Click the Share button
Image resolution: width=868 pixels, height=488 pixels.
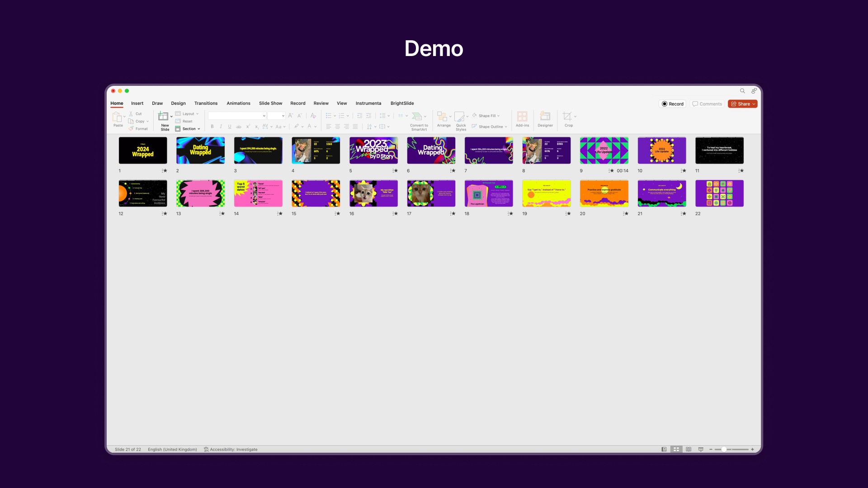click(x=742, y=104)
